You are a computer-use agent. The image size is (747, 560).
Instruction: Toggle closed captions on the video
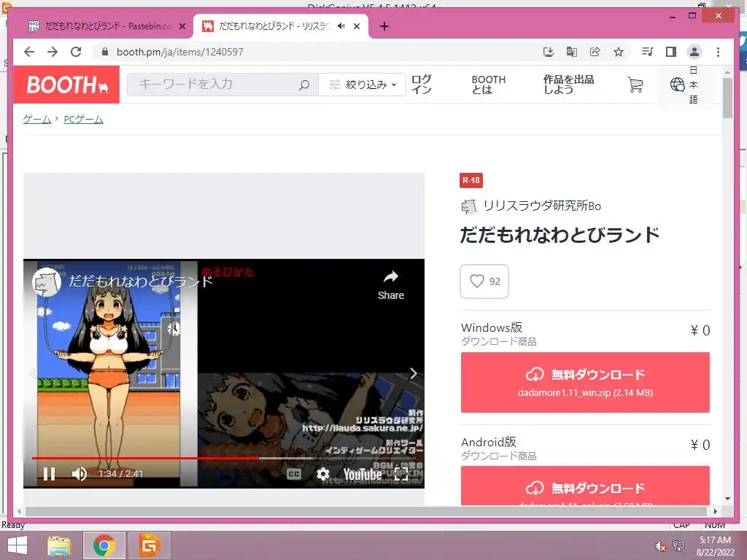pyautogui.click(x=294, y=474)
